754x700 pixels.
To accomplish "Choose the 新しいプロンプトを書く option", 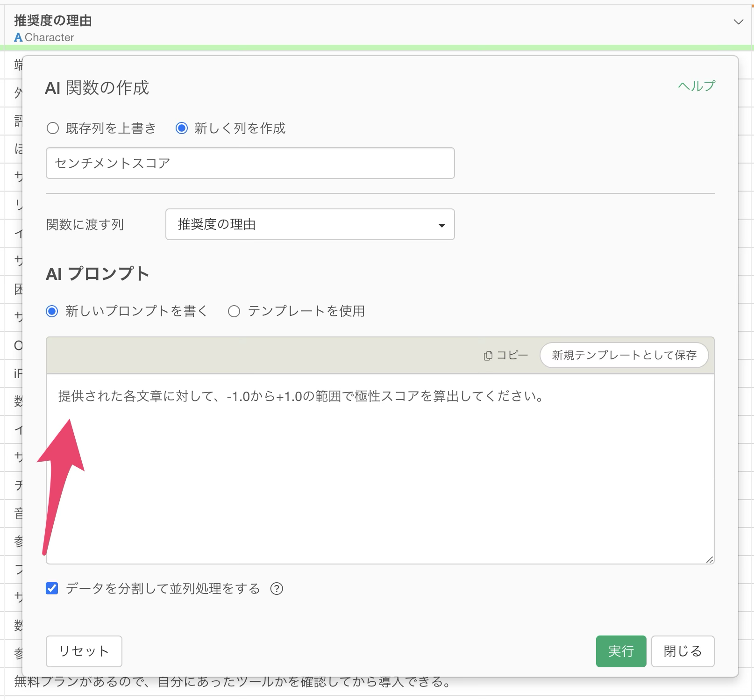I will click(x=52, y=311).
